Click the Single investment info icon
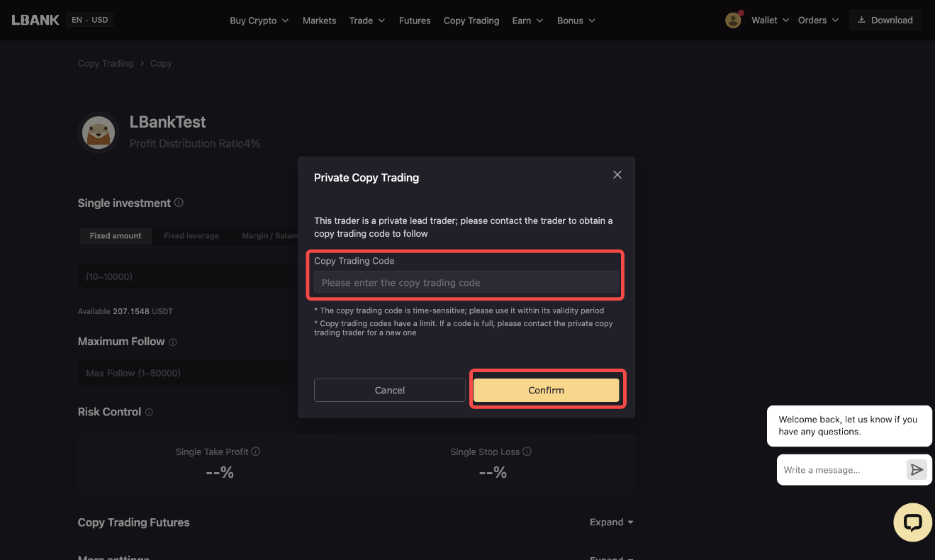This screenshot has height=560, width=935. [x=179, y=203]
